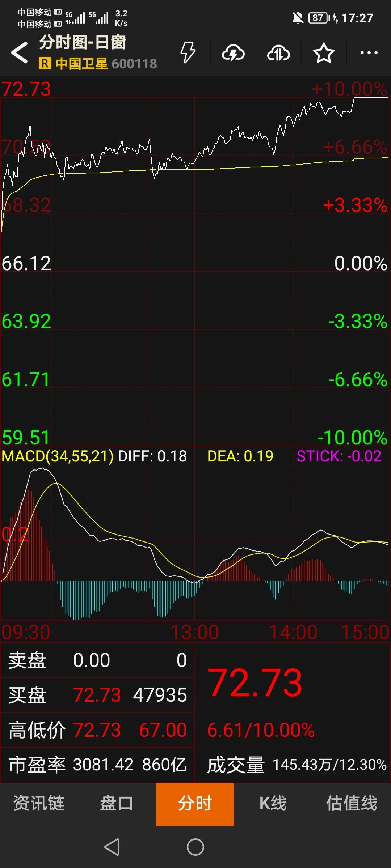Screen dimensions: 391x868
Task: Tap the orange R badge icon
Action: click(45, 64)
